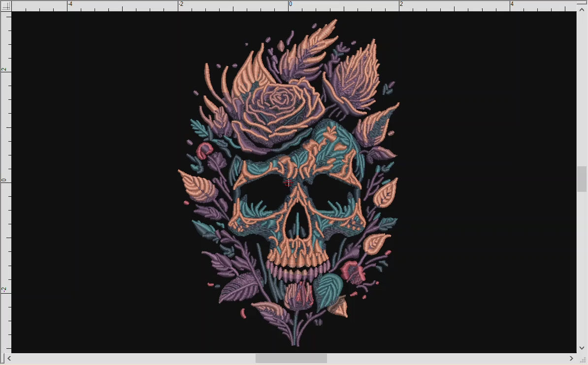Click the ruler origin icon in top-left corner
The height and width of the screenshot is (365, 588).
(x=6, y=5)
